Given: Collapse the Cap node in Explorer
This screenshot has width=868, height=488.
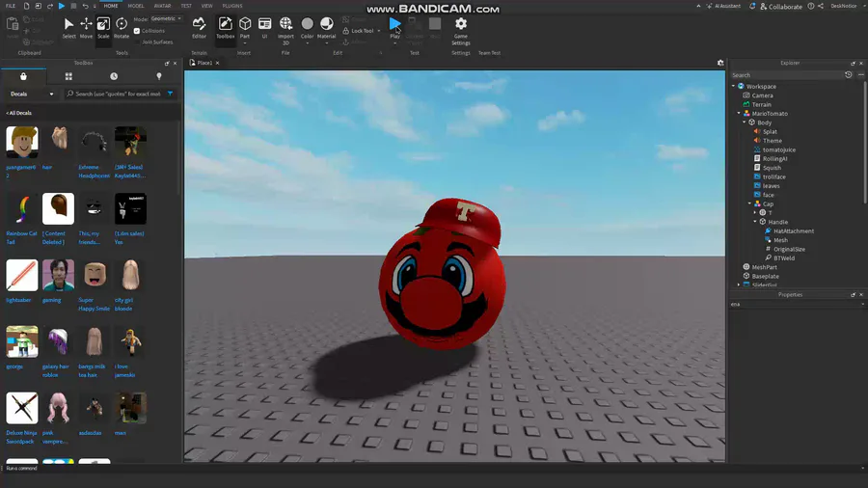Looking at the screenshot, I should click(x=750, y=203).
